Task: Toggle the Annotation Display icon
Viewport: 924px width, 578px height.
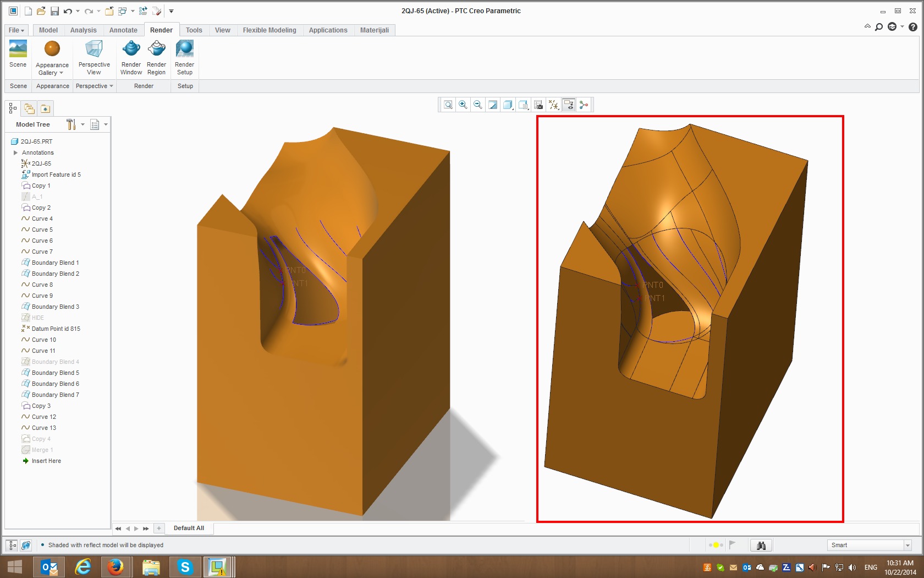Action: click(x=569, y=105)
